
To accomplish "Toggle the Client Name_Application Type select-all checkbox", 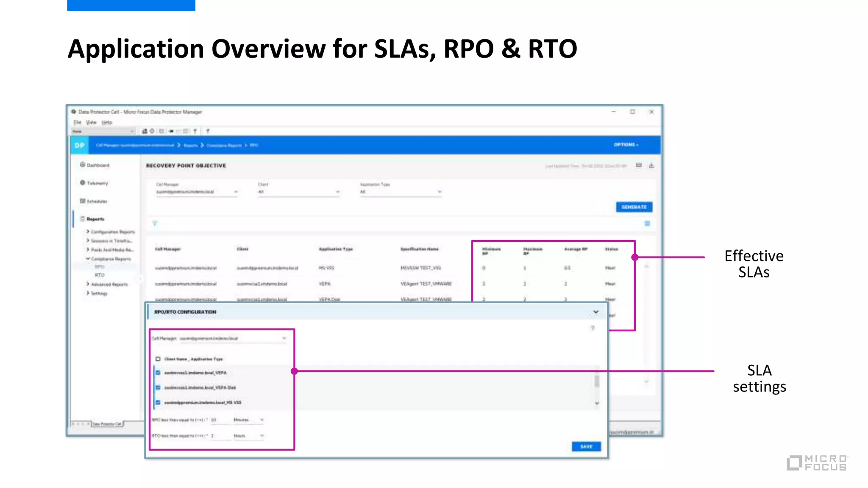I will [x=158, y=359].
